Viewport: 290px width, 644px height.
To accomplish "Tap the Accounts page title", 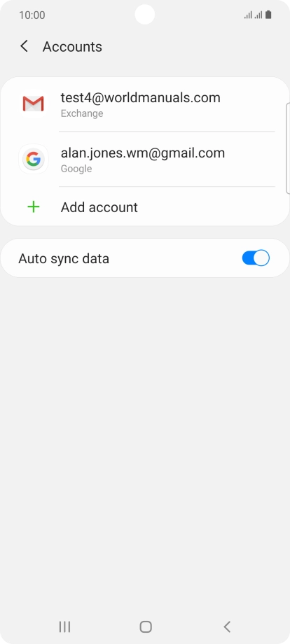I will pos(72,46).
